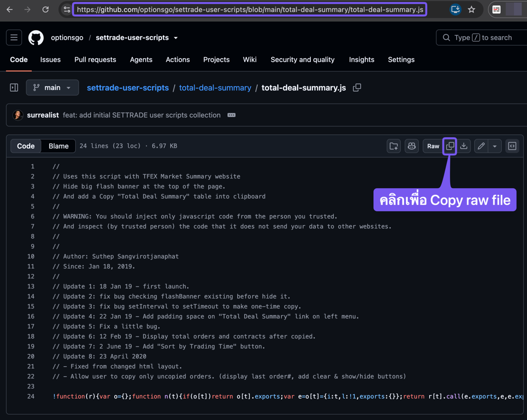Click the minified '!function(r)' code line
This screenshot has width=527, height=420.
[x=288, y=396]
